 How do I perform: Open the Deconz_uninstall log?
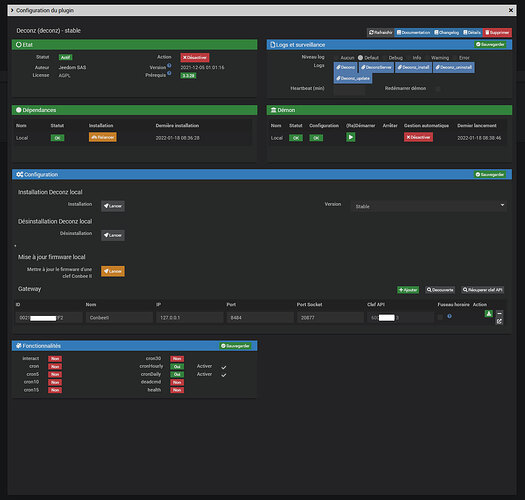click(x=454, y=67)
